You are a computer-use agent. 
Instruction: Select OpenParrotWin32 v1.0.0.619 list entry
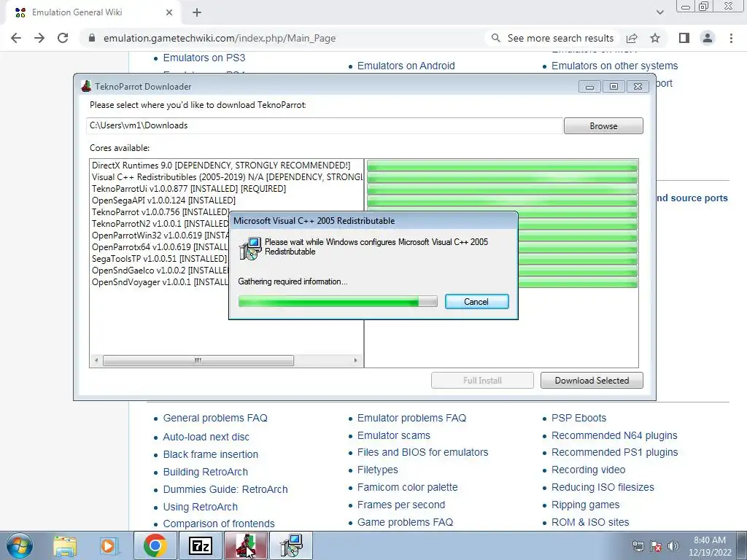(x=160, y=236)
